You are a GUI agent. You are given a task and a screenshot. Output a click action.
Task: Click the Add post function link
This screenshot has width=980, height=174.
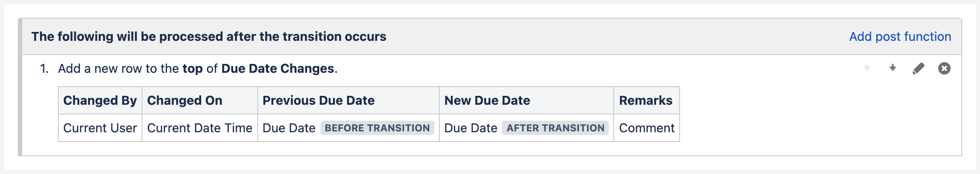coord(900,36)
